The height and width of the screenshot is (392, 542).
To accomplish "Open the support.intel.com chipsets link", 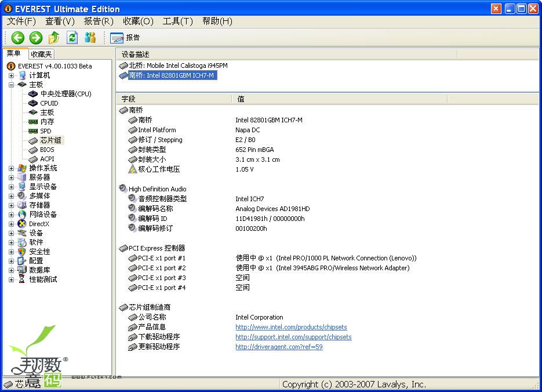I will [293, 337].
